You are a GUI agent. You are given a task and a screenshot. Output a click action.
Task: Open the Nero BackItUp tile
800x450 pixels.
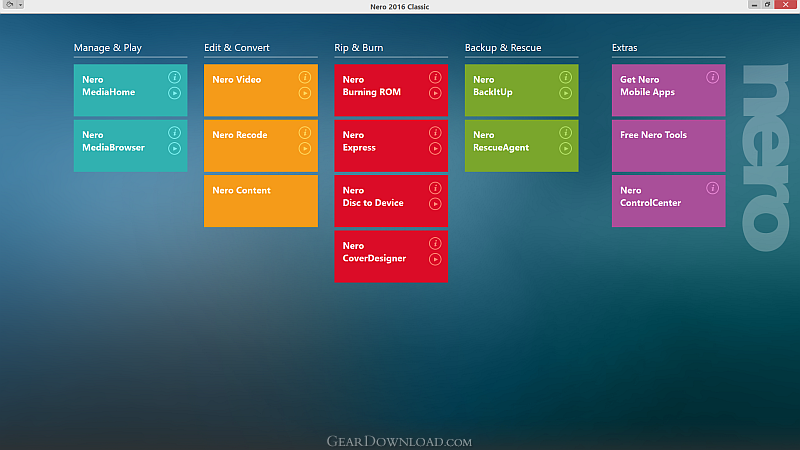521,90
